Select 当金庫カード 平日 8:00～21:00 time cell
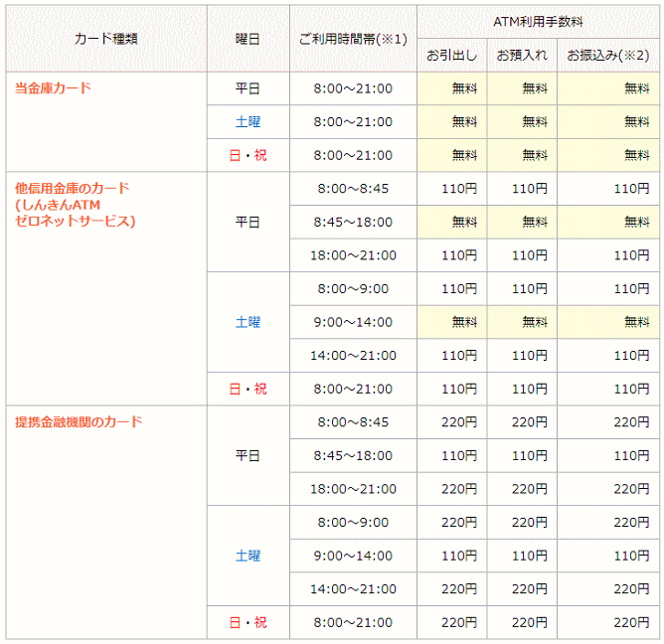The height and width of the screenshot is (644, 664). 353,88
